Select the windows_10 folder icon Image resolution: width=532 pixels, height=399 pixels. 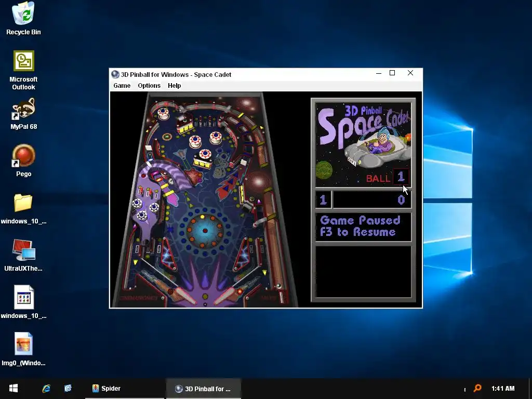pyautogui.click(x=23, y=209)
